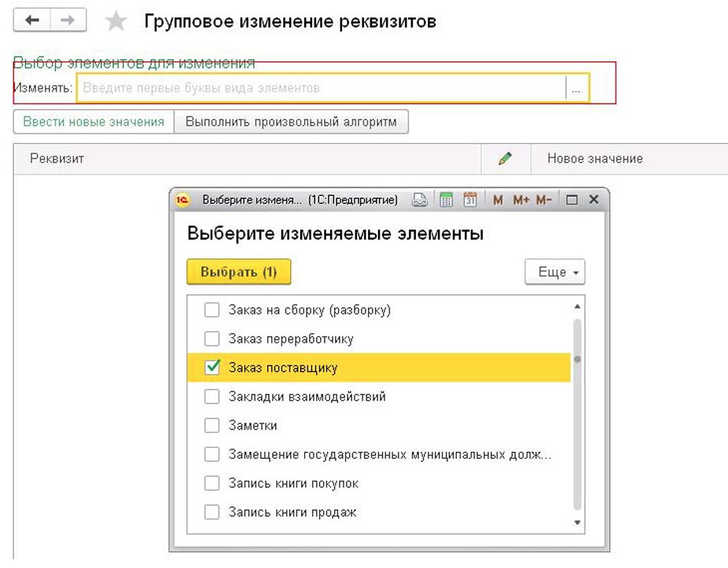Screen dimensions: 728x568
Task: Click the M- memory subtract button
Action: click(543, 200)
